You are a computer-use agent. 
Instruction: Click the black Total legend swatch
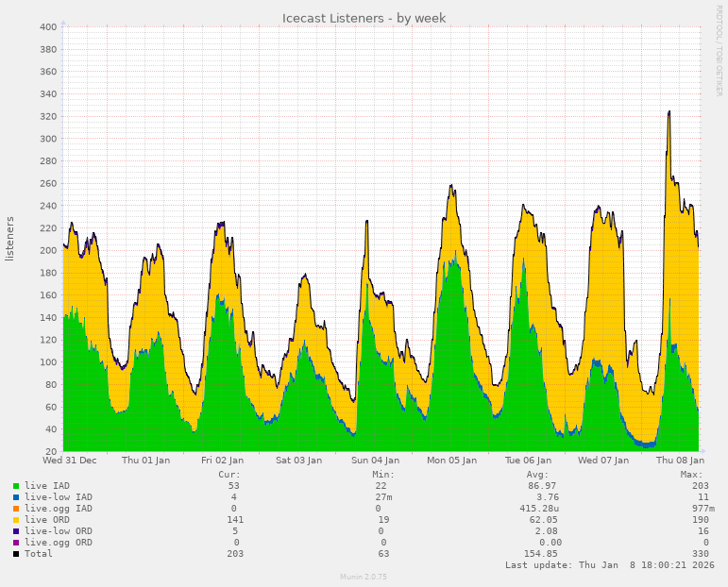tap(16, 554)
